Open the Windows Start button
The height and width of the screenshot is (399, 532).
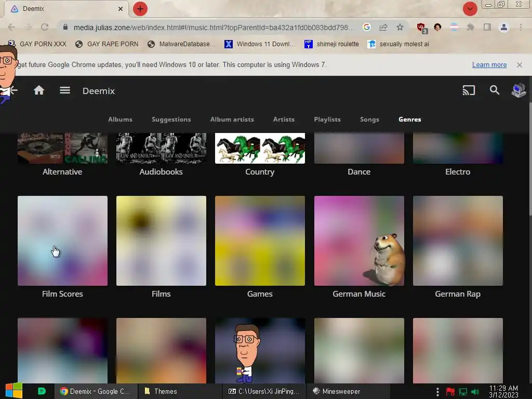point(14,391)
